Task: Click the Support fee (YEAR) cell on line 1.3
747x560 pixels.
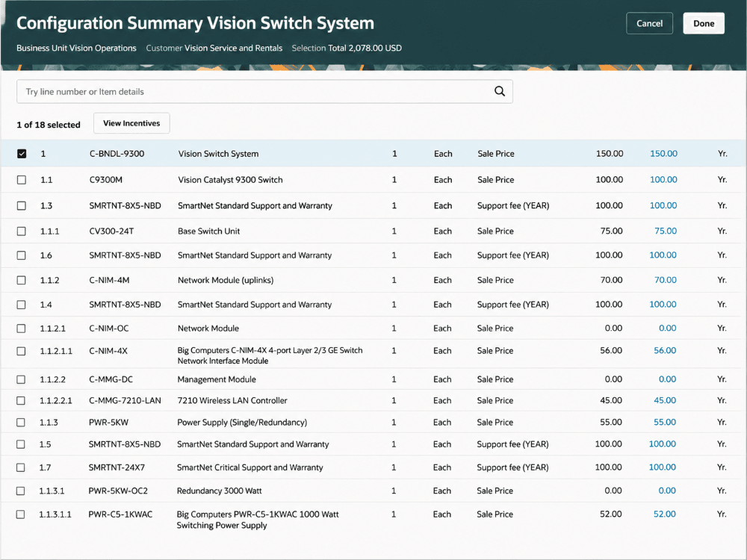Action: tap(513, 206)
